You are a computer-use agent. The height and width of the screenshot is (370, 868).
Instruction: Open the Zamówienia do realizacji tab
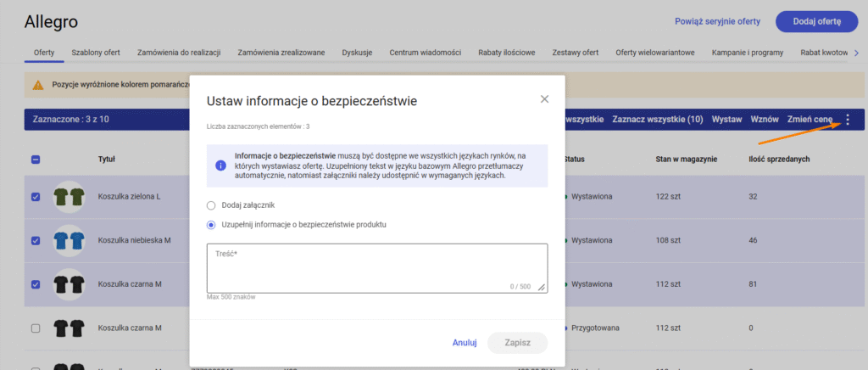(x=179, y=53)
